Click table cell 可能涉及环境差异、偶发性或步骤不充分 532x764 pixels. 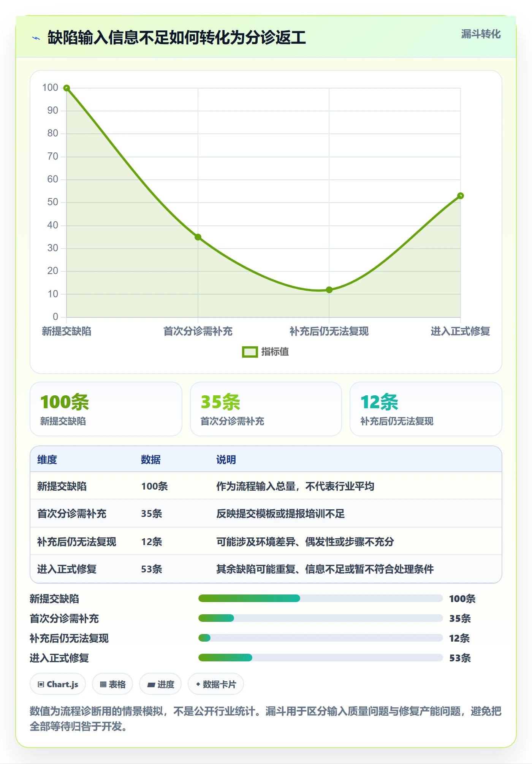(x=305, y=542)
